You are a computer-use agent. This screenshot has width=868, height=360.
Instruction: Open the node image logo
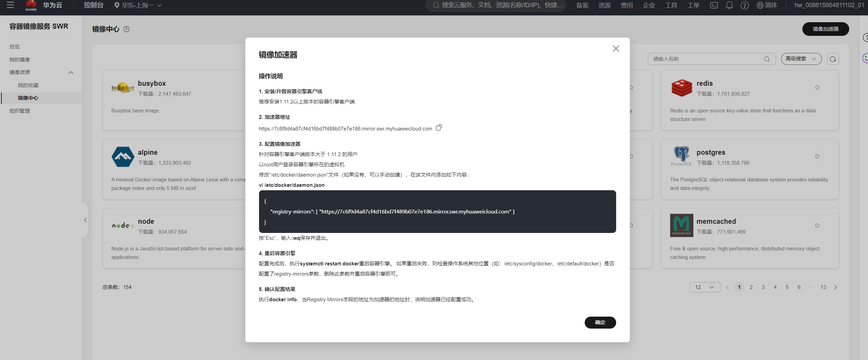[x=123, y=225]
